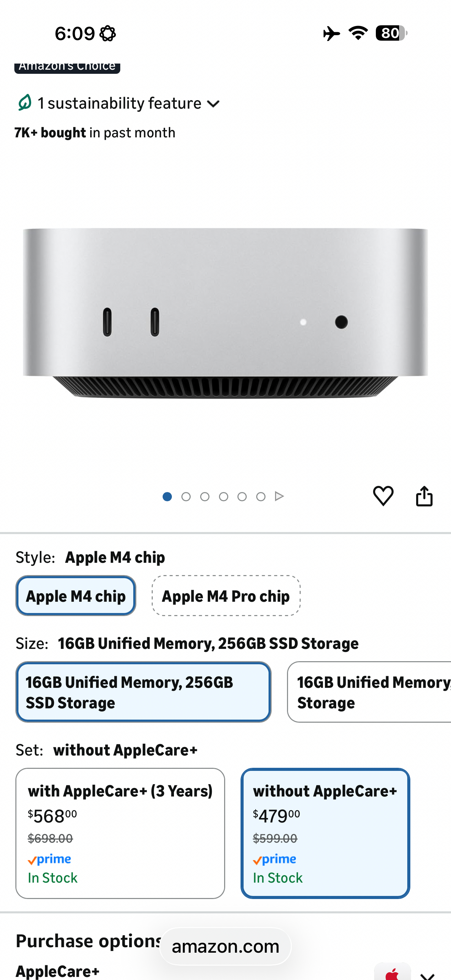Expand the sustainability feature chevron
Image resolution: width=451 pixels, height=980 pixels.
point(213,104)
